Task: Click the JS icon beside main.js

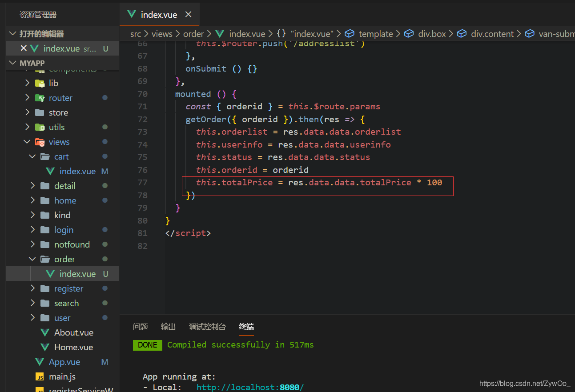Action: coord(40,377)
